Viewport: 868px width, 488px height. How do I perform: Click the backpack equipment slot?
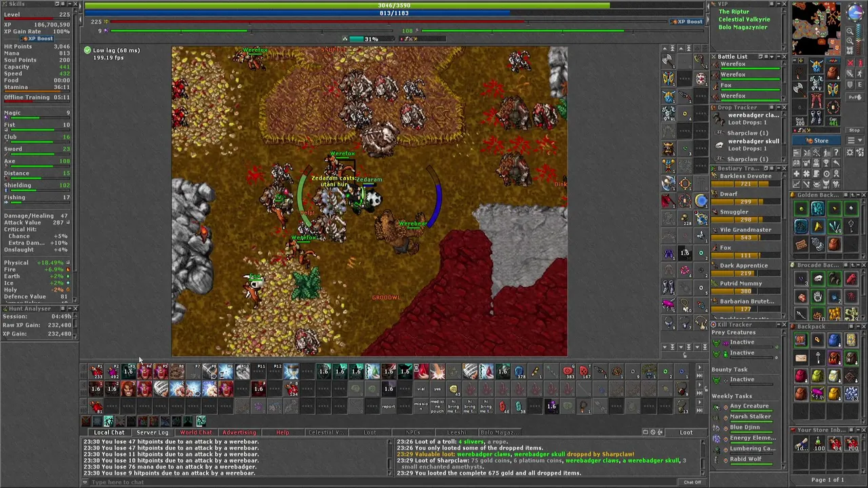point(833,72)
